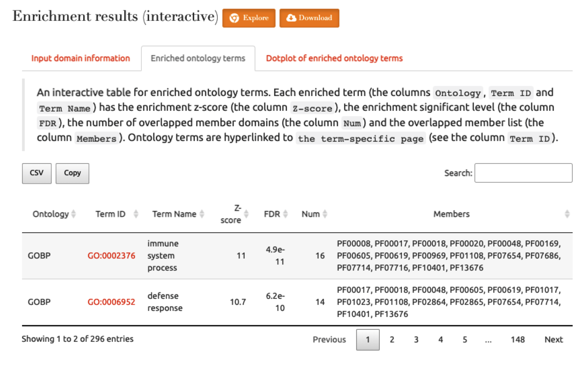This screenshot has width=588, height=370.
Task: Click the Download cloud icon
Action: pos(291,18)
